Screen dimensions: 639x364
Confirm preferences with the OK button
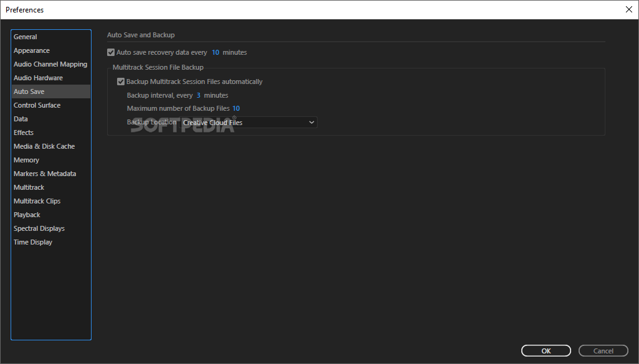coord(546,351)
